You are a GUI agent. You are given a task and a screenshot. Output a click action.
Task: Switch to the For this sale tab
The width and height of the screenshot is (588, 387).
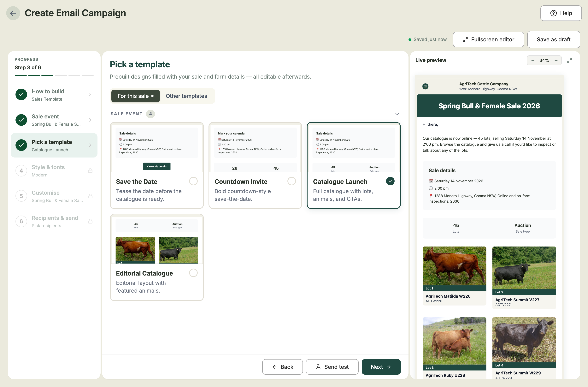tap(135, 96)
